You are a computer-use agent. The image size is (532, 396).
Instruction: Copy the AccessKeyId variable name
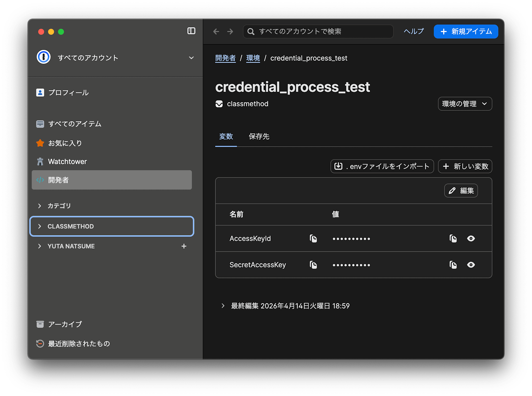coord(313,238)
